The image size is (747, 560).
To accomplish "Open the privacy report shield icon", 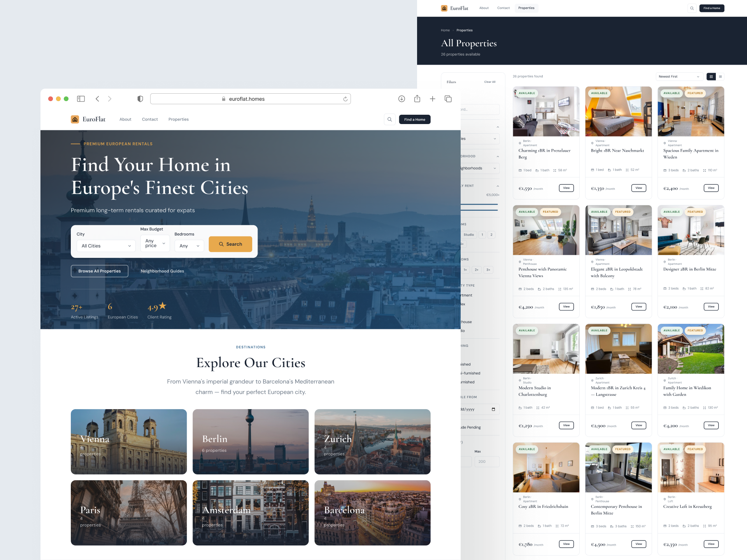I will (140, 99).
